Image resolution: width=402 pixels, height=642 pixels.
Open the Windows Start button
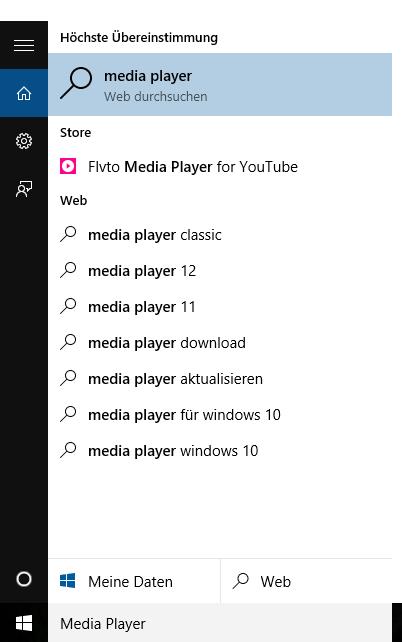pos(24,623)
